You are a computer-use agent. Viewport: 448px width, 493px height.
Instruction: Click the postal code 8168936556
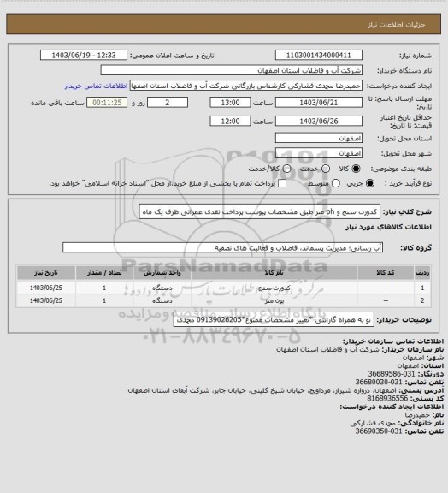387,398
